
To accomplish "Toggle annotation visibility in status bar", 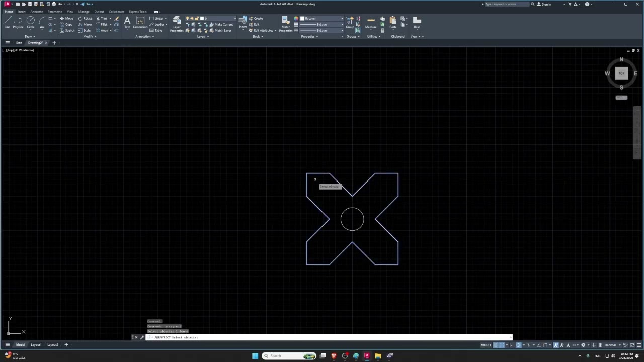I will pyautogui.click(x=556, y=345).
